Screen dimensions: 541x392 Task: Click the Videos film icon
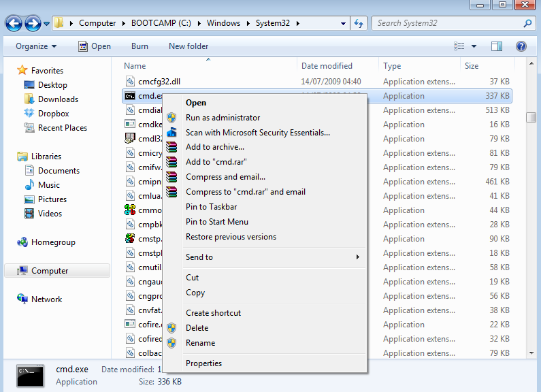point(29,214)
